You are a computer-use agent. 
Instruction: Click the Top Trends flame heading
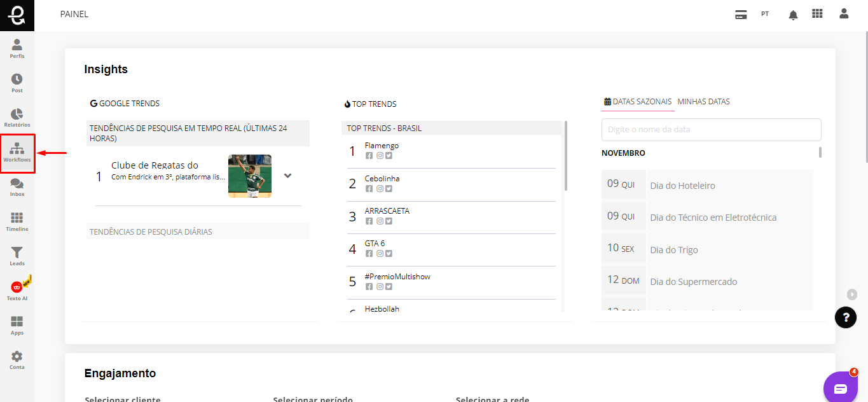370,104
